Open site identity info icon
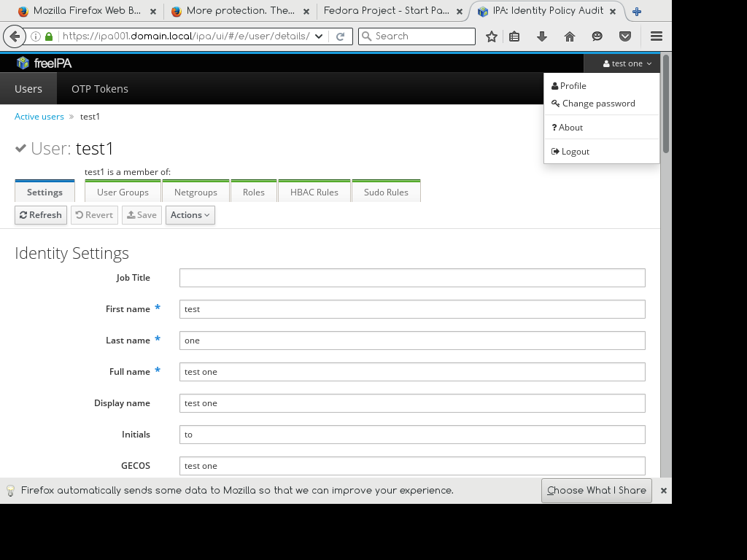 [35, 36]
